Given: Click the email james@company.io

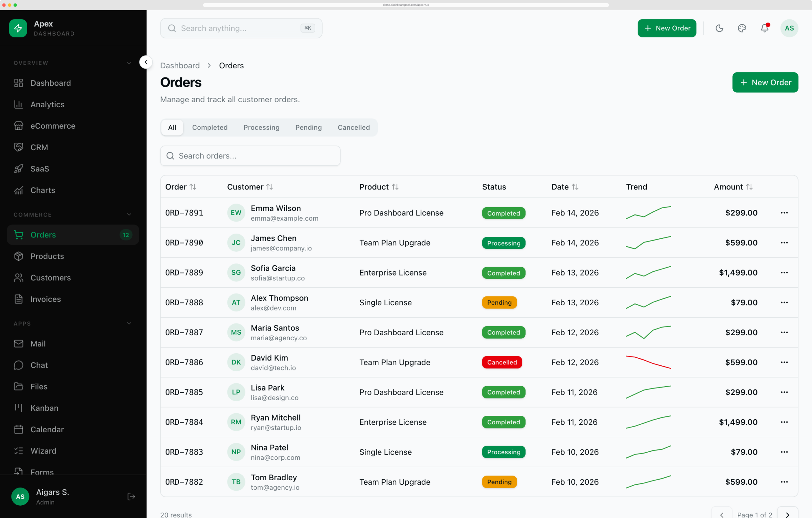Looking at the screenshot, I should pos(281,248).
